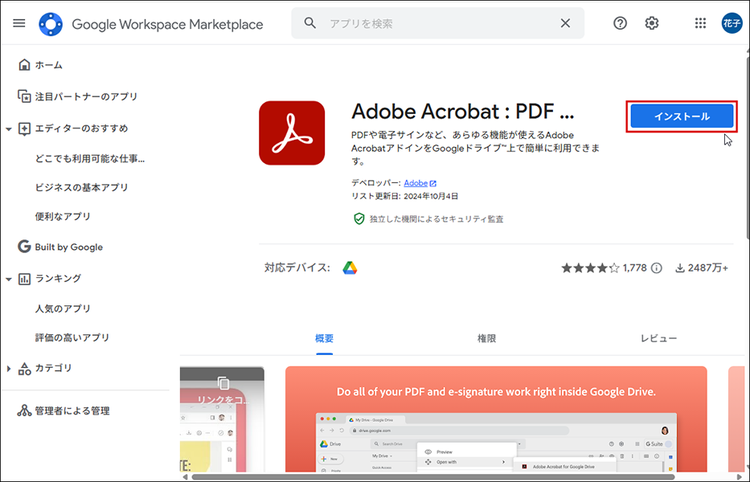750x482 pixels.
Task: Click the blue インストール button
Action: tap(682, 117)
